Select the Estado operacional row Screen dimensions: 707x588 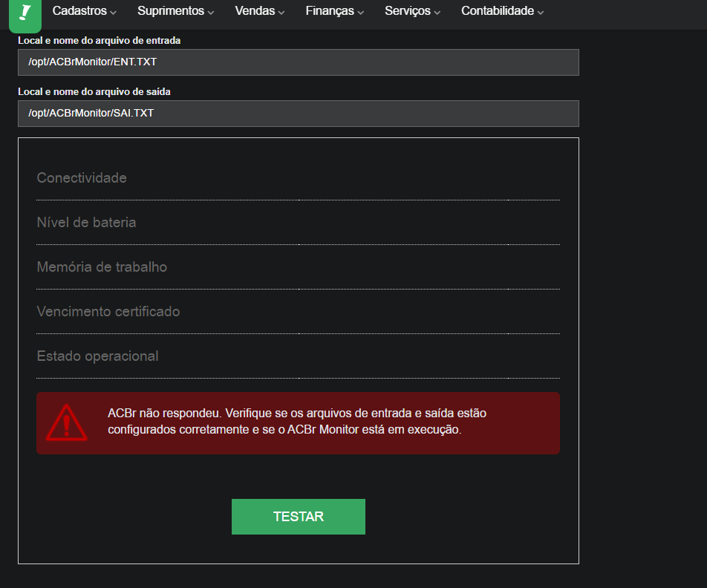[x=298, y=356]
